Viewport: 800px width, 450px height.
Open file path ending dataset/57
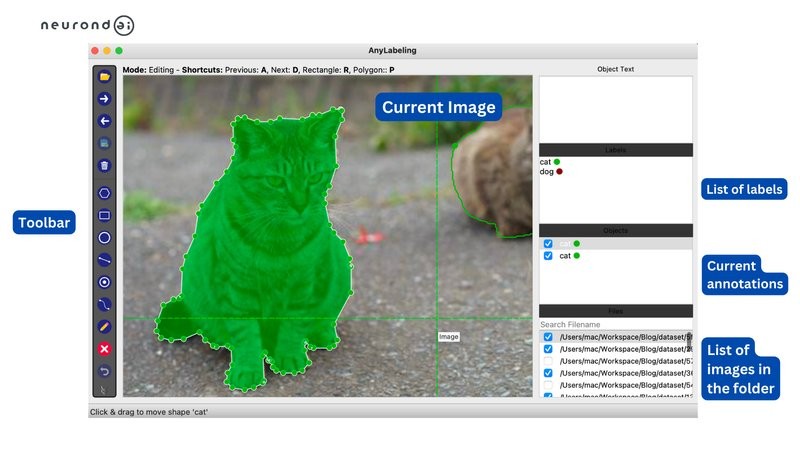(x=626, y=361)
